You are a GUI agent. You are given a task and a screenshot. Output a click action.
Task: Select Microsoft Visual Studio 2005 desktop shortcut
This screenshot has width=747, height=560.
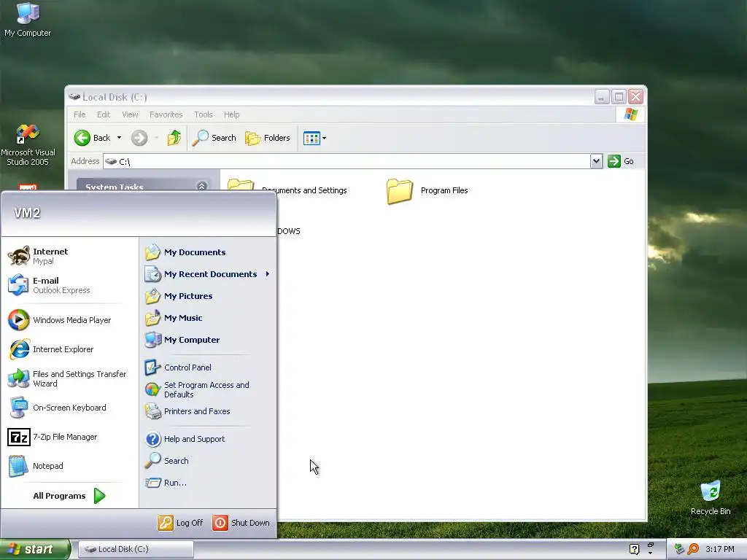pos(28,145)
